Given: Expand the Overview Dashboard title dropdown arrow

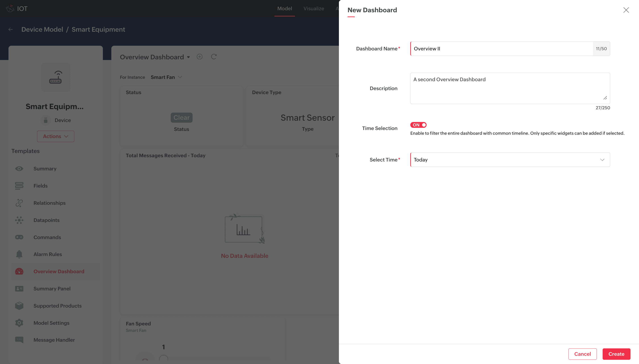Looking at the screenshot, I should click(x=189, y=57).
